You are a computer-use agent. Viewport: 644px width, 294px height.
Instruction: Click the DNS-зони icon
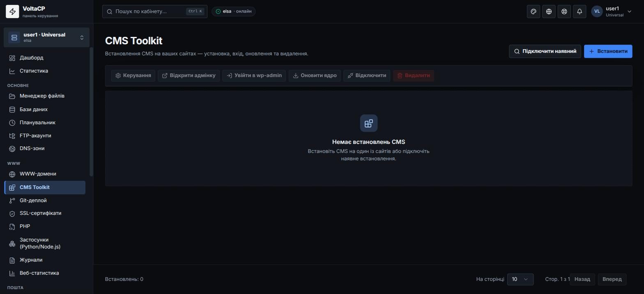pyautogui.click(x=12, y=148)
